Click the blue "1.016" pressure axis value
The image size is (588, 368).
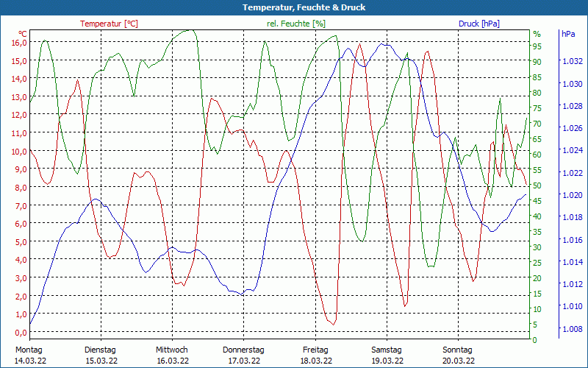573,240
